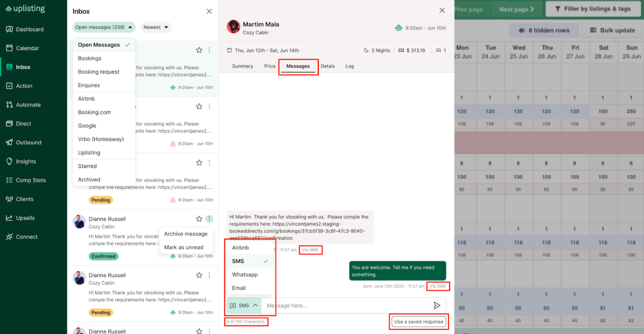Filter inbox by Booking.com
This screenshot has height=334, width=644.
(104, 112)
